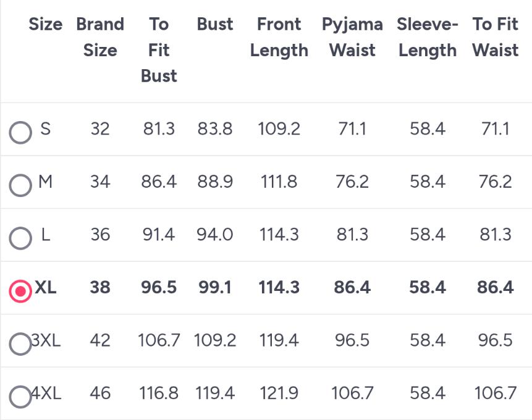Click the To Fit Waist column header
This screenshot has height=420, width=532.
[x=496, y=37]
